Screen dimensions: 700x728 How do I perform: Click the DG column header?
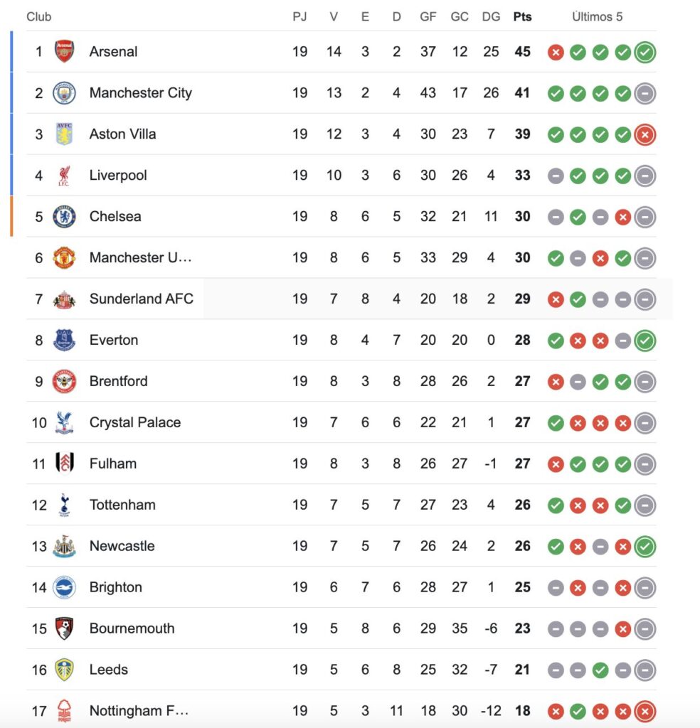pos(491,16)
